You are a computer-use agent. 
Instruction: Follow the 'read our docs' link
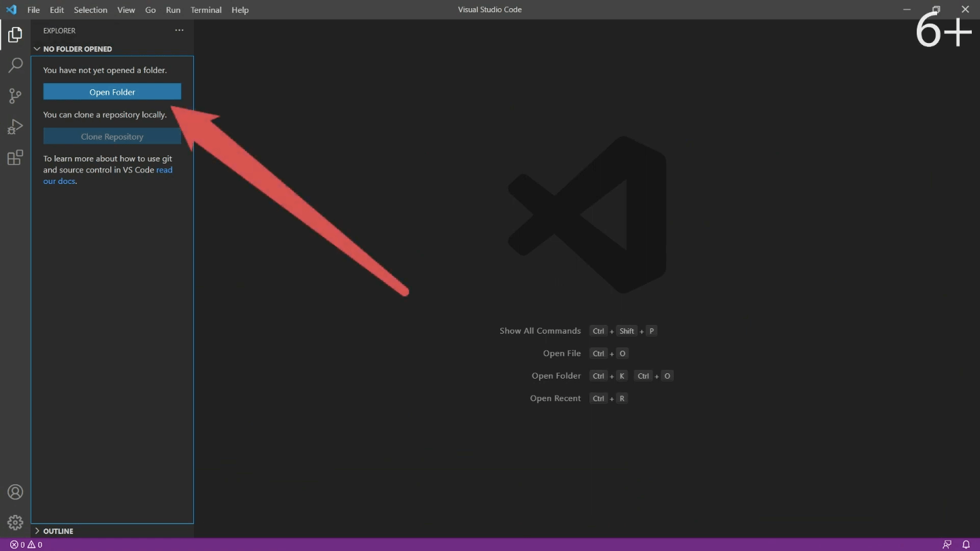(x=164, y=170)
